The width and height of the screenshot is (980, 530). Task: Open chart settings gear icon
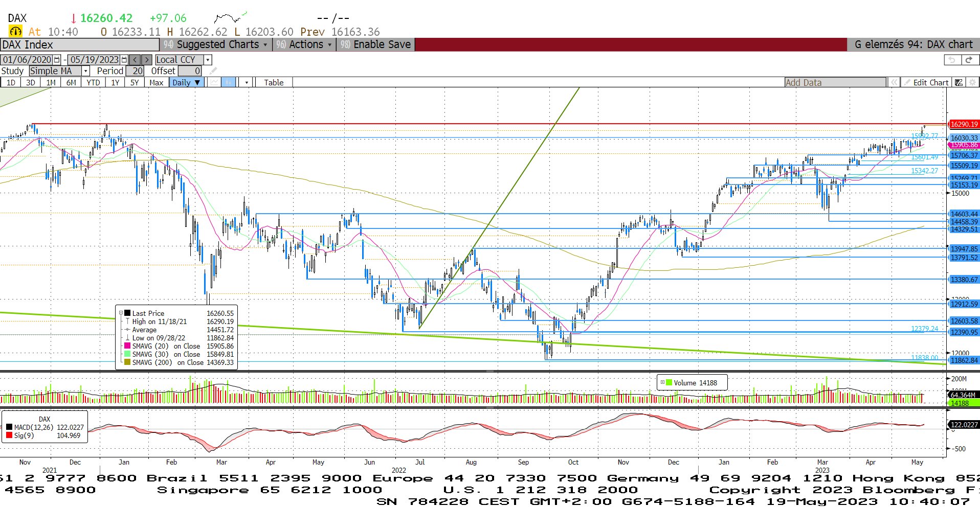[972, 82]
